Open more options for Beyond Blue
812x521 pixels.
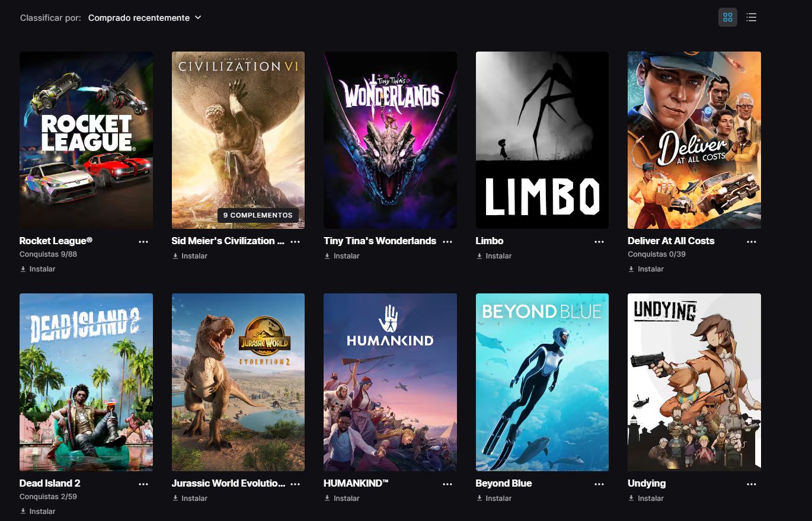599,484
